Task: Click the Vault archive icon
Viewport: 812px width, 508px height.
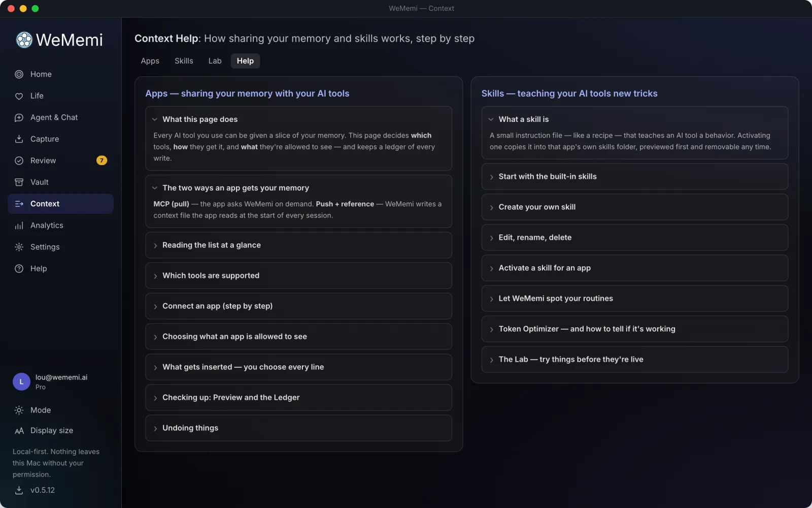Action: coord(19,182)
